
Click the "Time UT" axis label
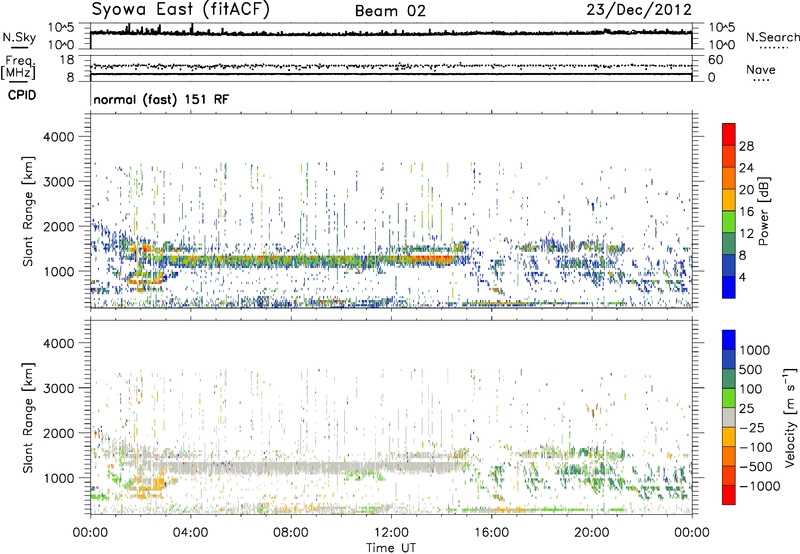391,548
